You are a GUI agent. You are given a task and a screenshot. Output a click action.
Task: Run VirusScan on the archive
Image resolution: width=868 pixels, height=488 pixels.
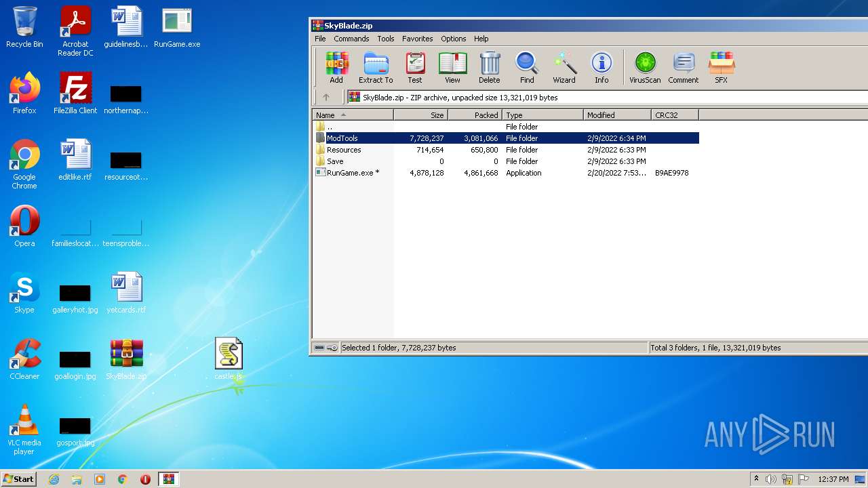click(x=645, y=68)
